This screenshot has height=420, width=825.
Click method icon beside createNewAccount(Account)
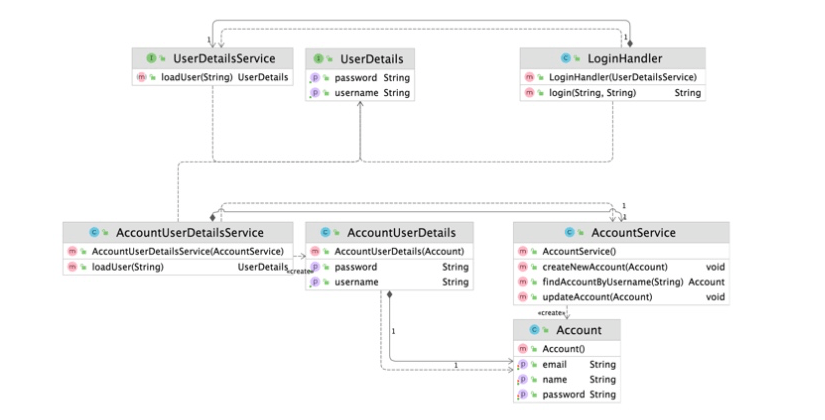pos(521,267)
